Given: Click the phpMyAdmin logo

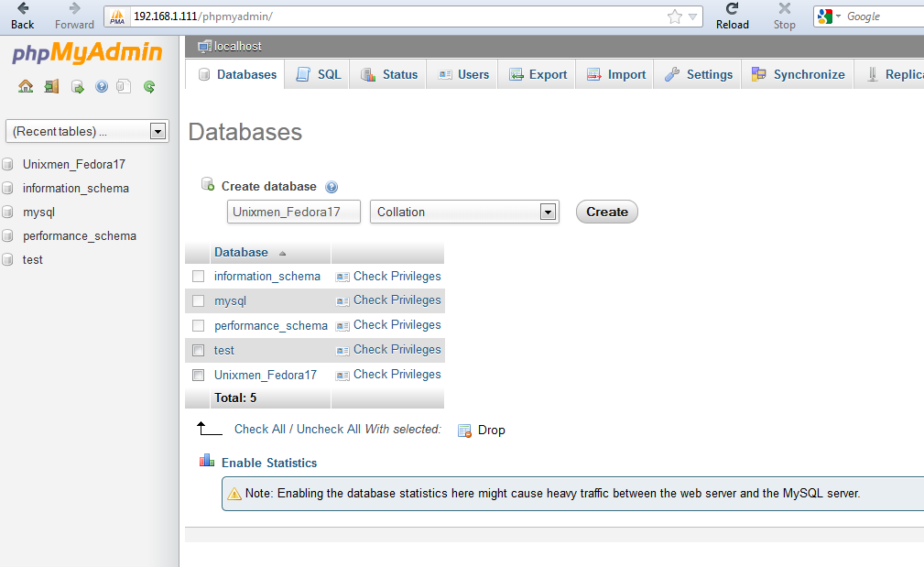Looking at the screenshot, I should [87, 52].
